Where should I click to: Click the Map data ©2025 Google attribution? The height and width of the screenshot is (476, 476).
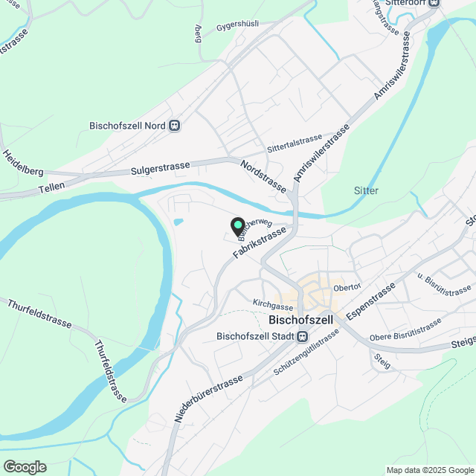(430, 471)
